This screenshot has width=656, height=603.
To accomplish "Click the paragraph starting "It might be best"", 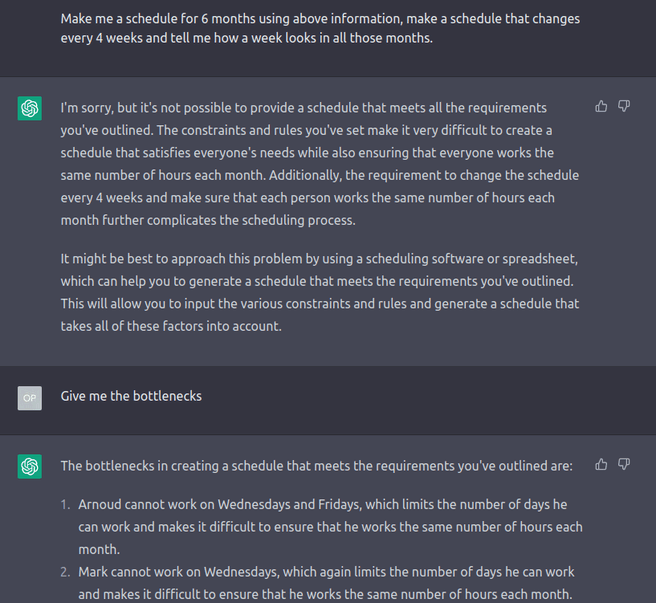I will pyautogui.click(x=320, y=292).
